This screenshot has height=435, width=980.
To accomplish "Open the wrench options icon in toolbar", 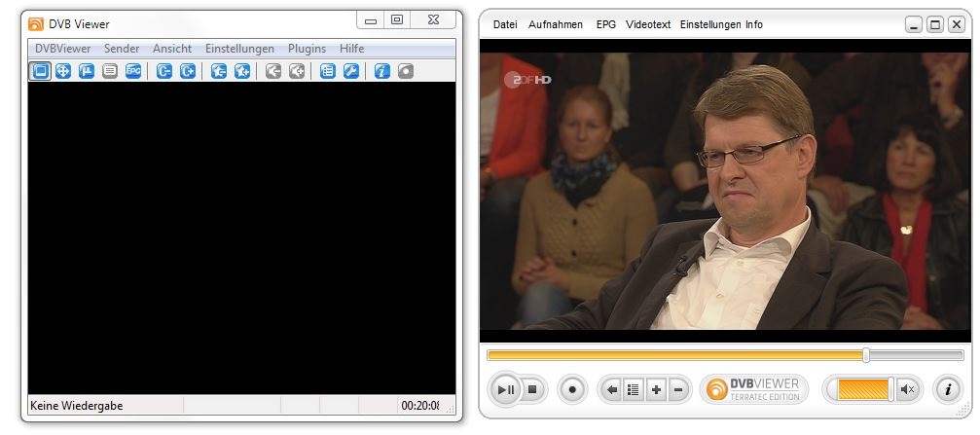I will click(x=351, y=71).
